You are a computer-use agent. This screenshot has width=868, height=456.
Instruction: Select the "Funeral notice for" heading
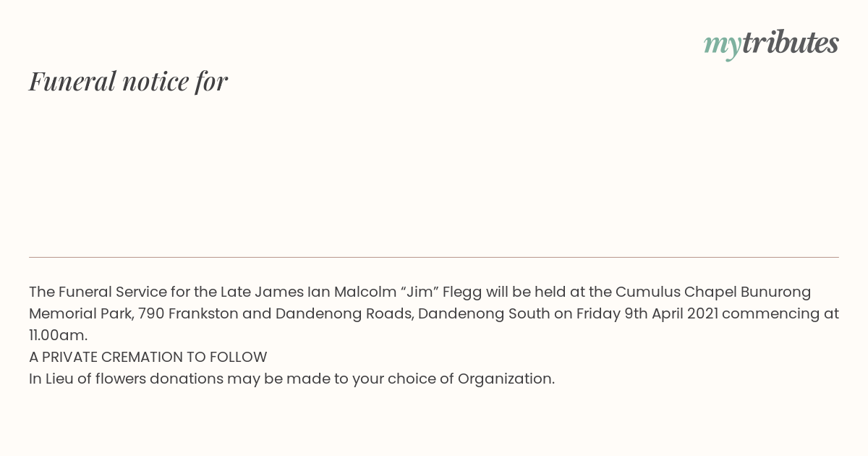[128, 81]
